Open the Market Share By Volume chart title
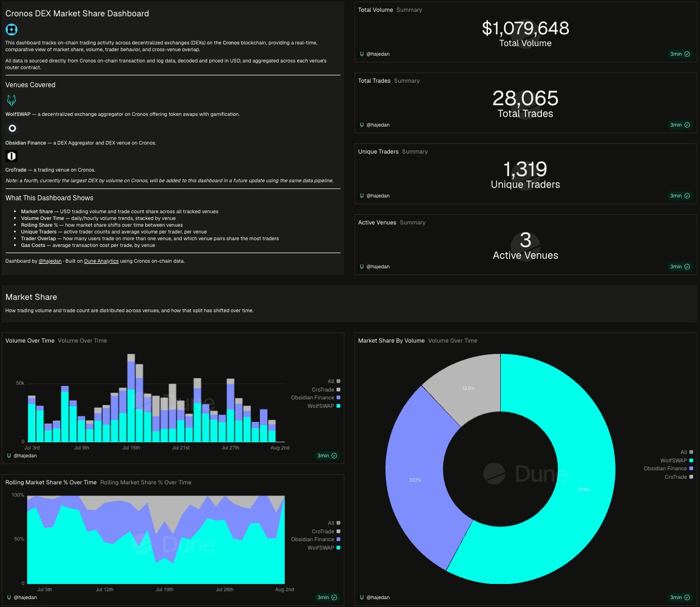Image resolution: width=700 pixels, height=607 pixels. (391, 341)
